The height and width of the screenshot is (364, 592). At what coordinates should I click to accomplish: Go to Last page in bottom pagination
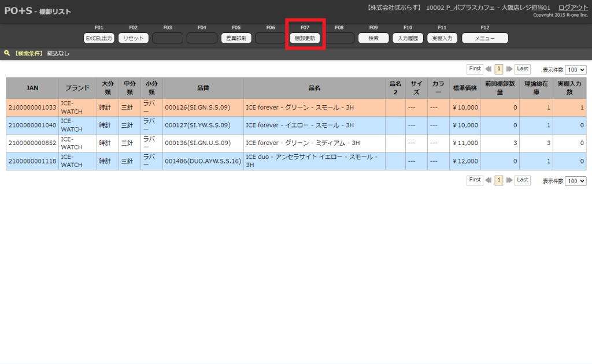click(523, 180)
